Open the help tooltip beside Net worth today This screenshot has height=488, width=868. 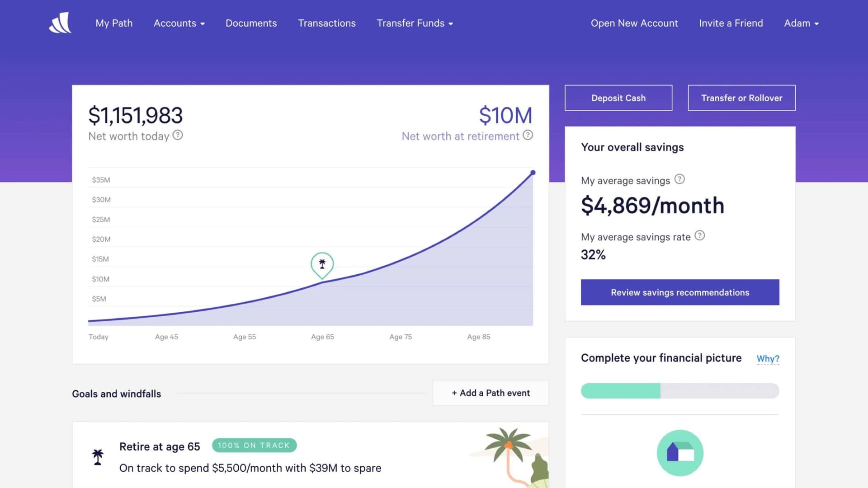click(177, 134)
